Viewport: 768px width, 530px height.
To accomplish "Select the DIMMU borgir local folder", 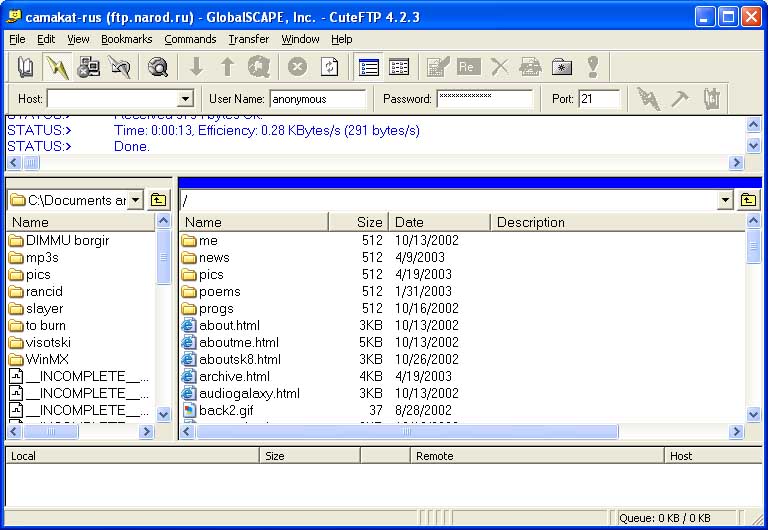I will [59, 240].
